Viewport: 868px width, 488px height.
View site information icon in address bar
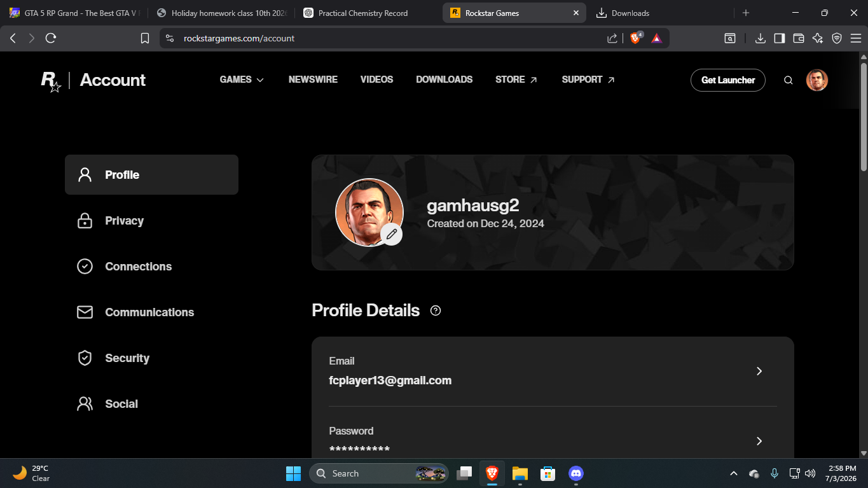pyautogui.click(x=170, y=38)
